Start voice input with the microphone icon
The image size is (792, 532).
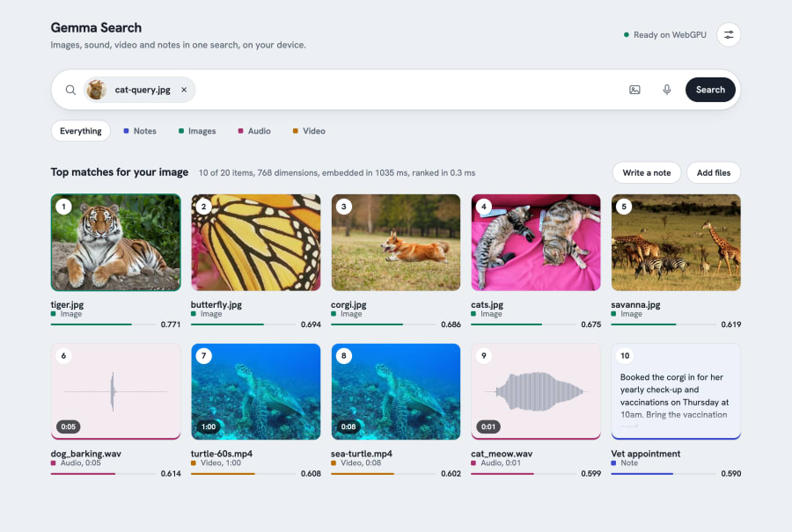[x=667, y=90]
